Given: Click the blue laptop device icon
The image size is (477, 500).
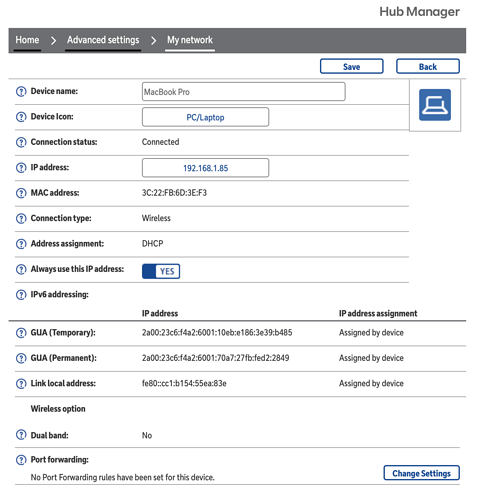Looking at the screenshot, I should point(435,105).
